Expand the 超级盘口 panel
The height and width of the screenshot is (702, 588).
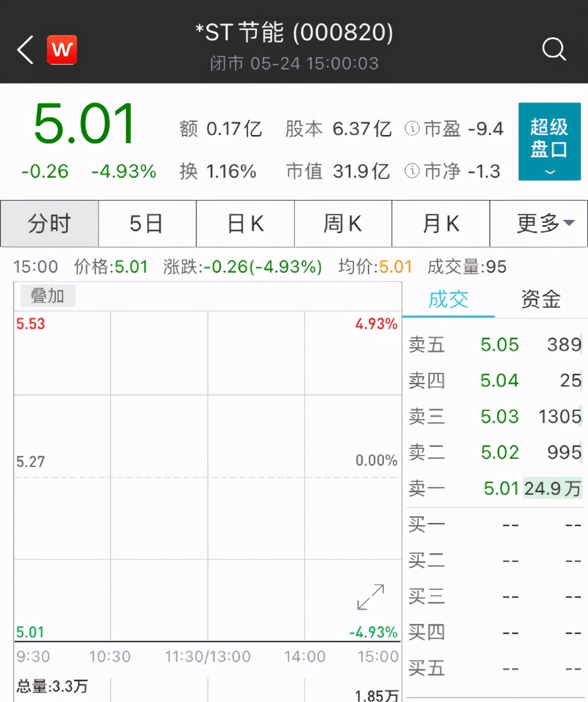tap(549, 141)
